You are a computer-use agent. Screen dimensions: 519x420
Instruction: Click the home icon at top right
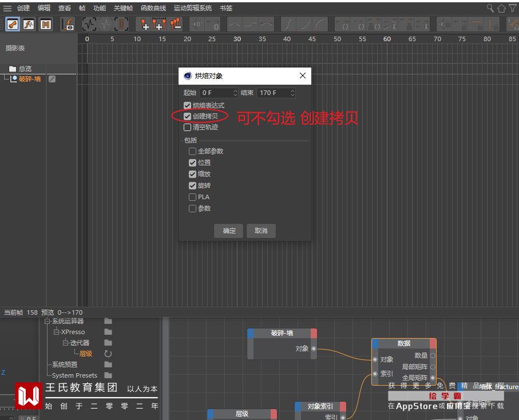click(x=501, y=8)
